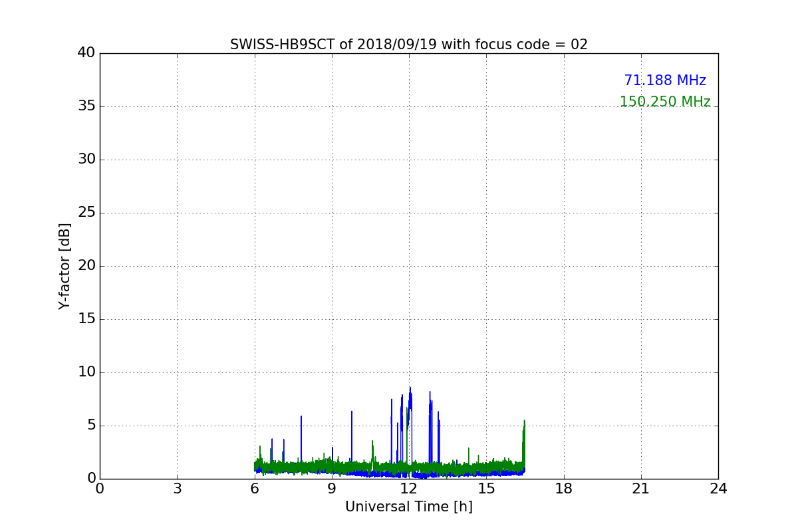Click the y-axis tick value 5
Screen dimensions: 798x532
coord(91,426)
